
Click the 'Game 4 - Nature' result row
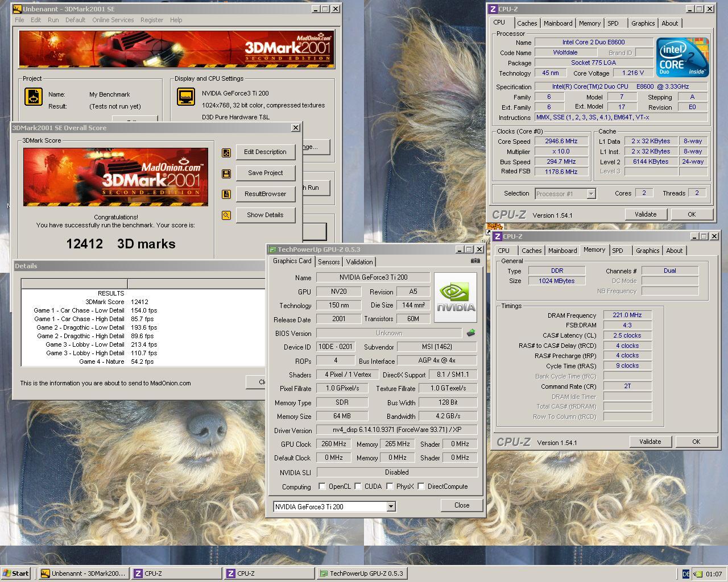coord(143,361)
